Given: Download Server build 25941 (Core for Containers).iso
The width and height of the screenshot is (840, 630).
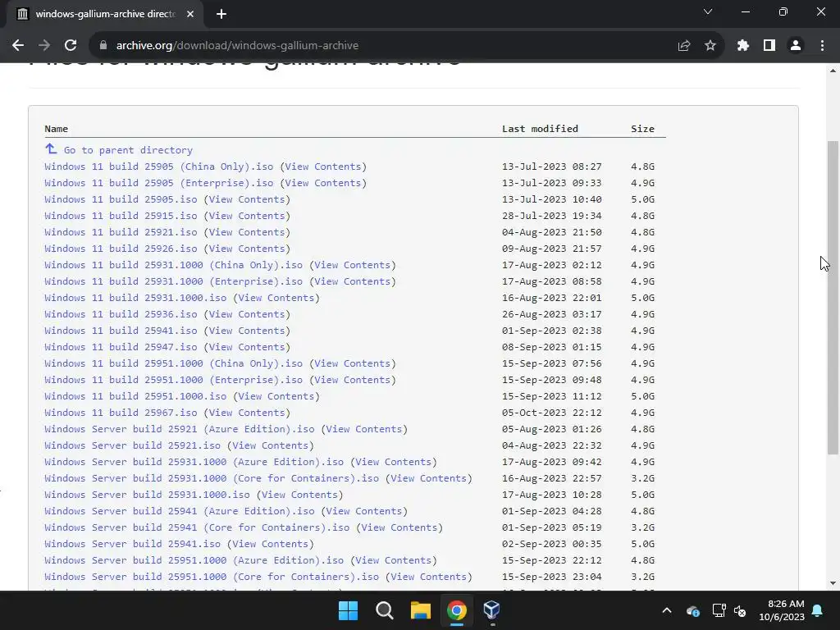Looking at the screenshot, I should point(197,527).
